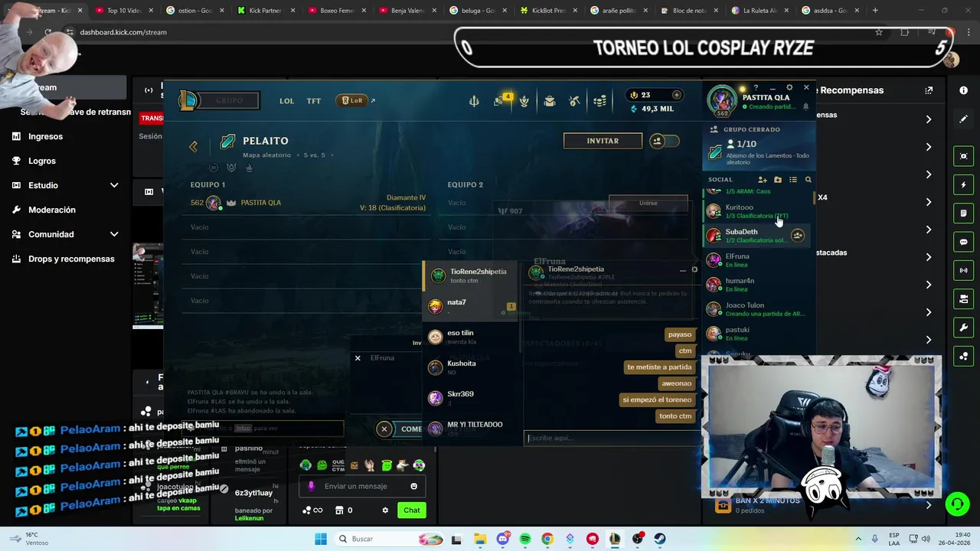
Task: Click the new folder icon in Social
Action: pos(777,180)
